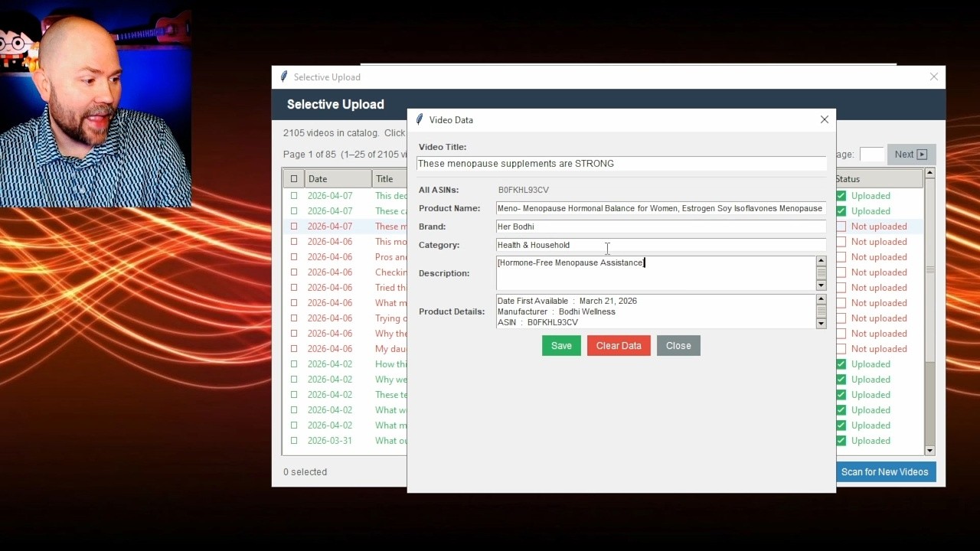The width and height of the screenshot is (980, 551).
Task: Click the Status column header
Action: [878, 178]
